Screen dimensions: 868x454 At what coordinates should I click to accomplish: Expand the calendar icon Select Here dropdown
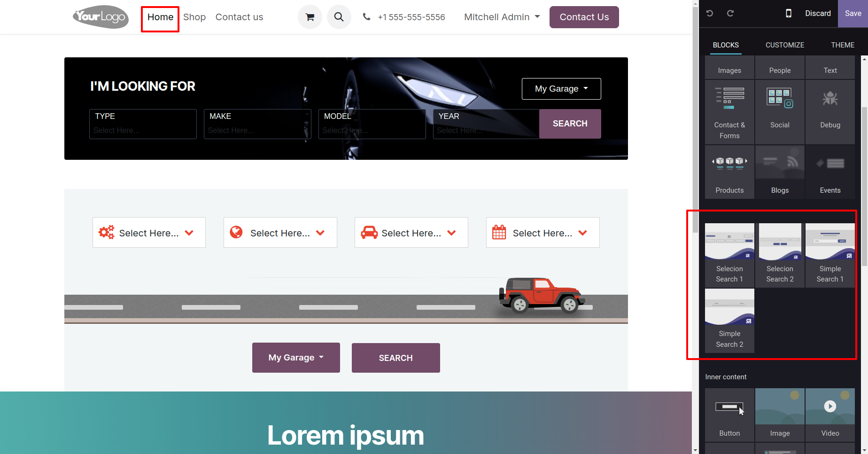542,233
